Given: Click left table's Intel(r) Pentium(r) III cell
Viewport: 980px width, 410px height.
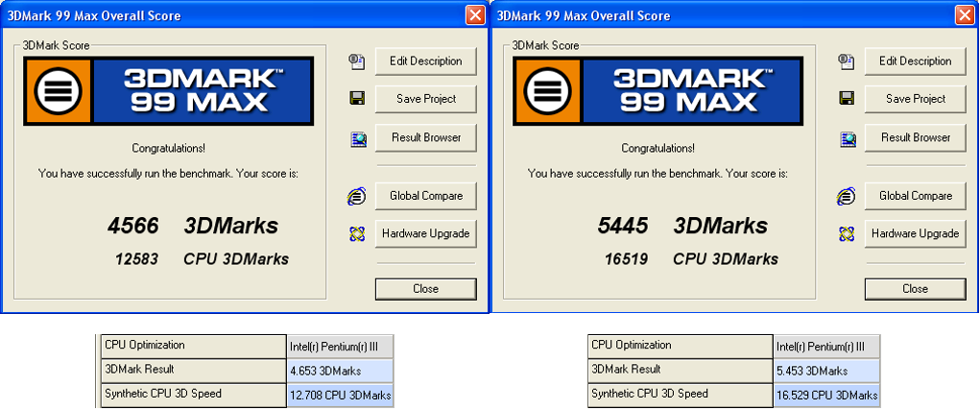Looking at the screenshot, I should (x=341, y=347).
